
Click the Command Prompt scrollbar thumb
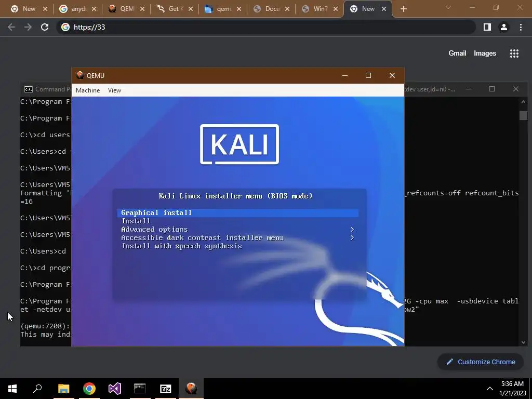(523, 115)
